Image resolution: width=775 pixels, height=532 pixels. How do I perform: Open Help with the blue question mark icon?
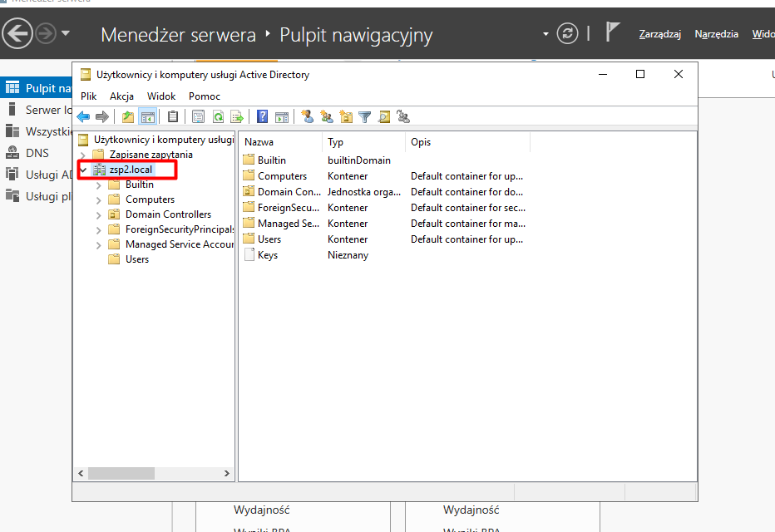tap(262, 117)
